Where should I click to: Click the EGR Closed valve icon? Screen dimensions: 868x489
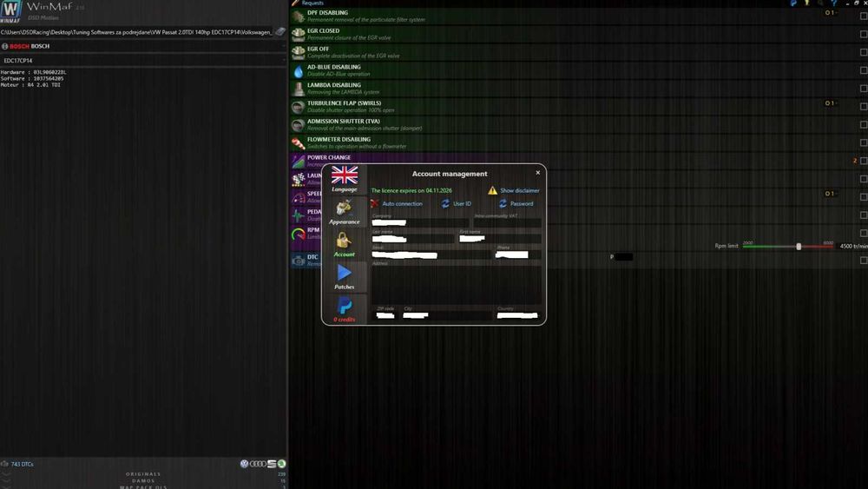tap(298, 35)
